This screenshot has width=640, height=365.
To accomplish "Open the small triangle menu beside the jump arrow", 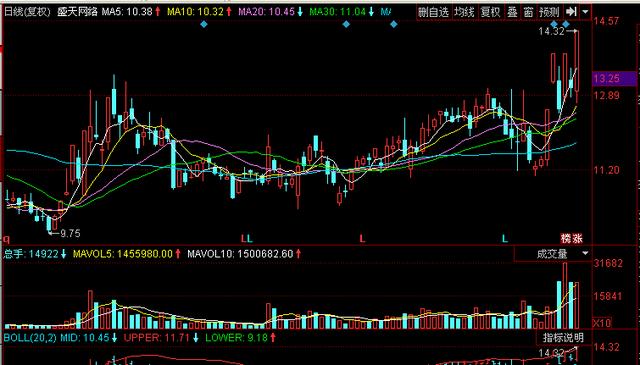I will click(586, 12).
